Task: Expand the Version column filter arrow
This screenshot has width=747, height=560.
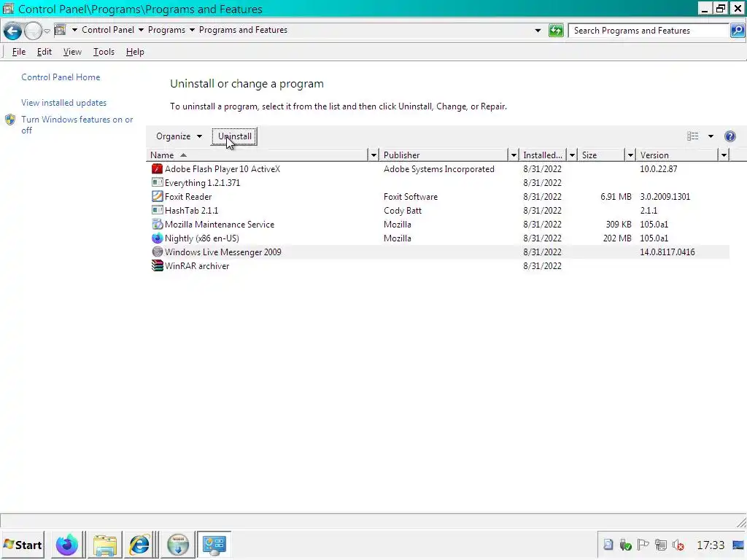Action: click(x=724, y=155)
